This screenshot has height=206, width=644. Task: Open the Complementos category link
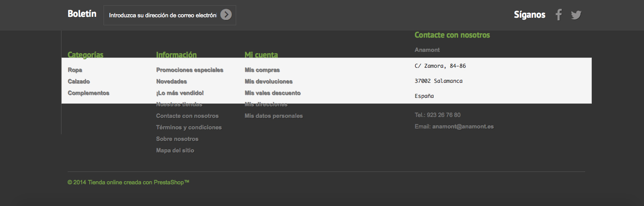click(x=88, y=93)
